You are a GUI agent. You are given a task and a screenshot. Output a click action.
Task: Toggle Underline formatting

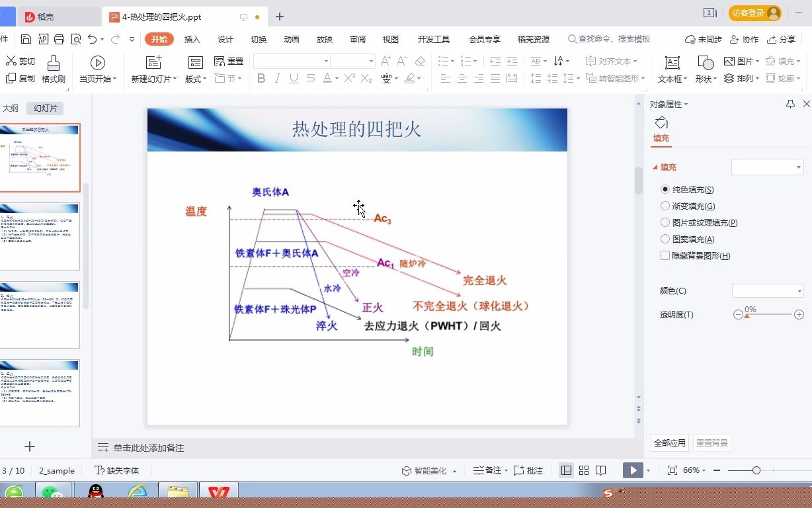coord(294,78)
